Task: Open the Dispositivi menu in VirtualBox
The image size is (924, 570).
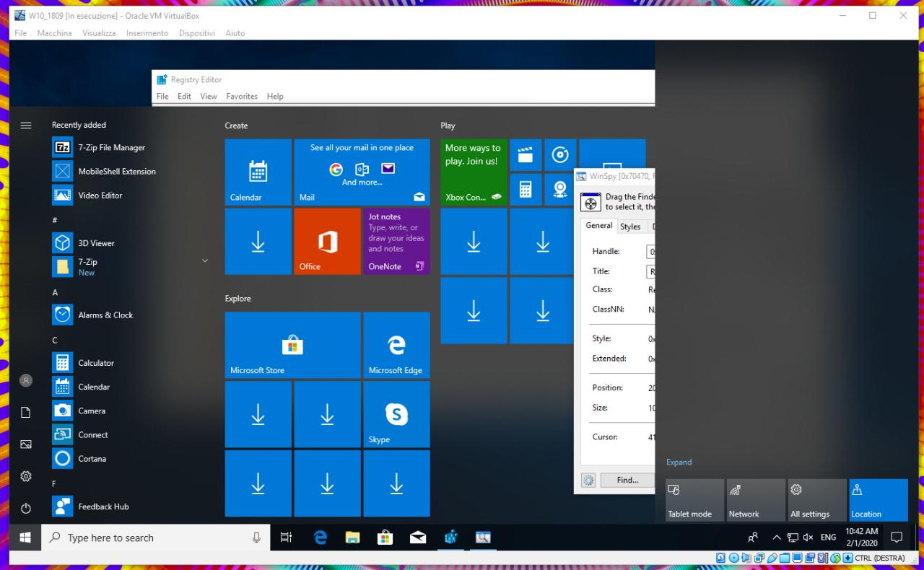Action: 196,32
